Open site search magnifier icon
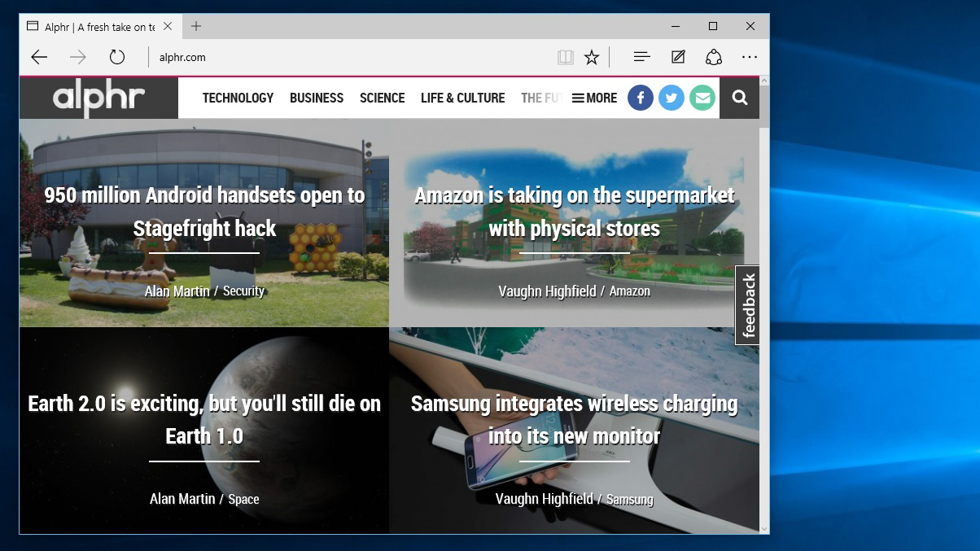The image size is (980, 551). (x=739, y=98)
